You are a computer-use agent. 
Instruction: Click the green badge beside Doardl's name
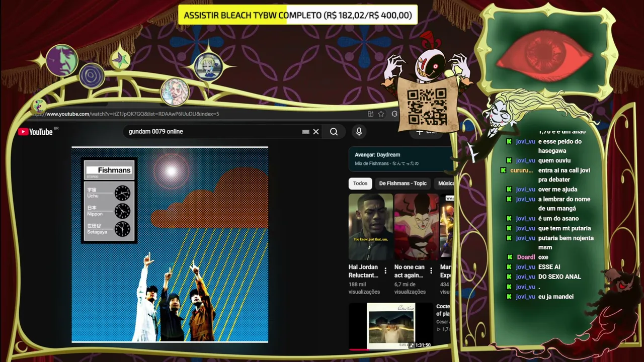click(510, 257)
